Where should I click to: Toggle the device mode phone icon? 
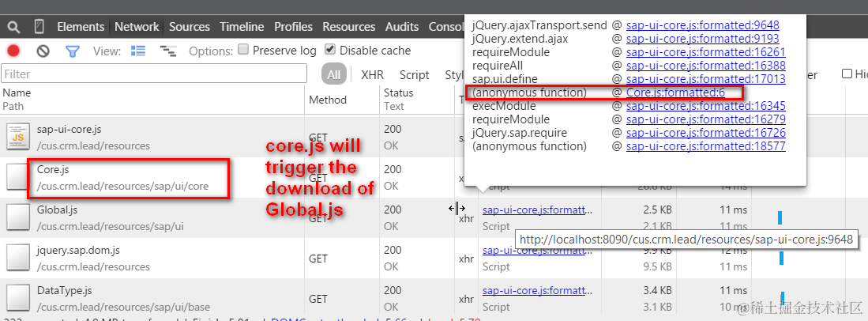point(39,27)
